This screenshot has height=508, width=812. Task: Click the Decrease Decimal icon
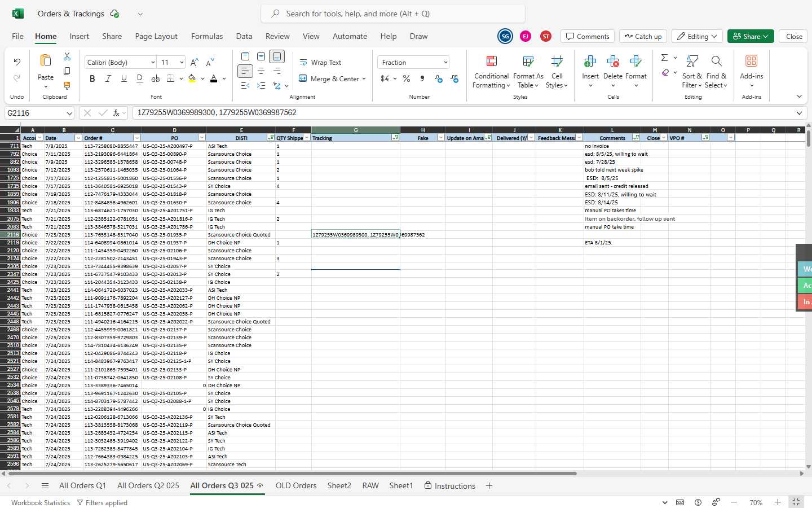[x=454, y=78]
